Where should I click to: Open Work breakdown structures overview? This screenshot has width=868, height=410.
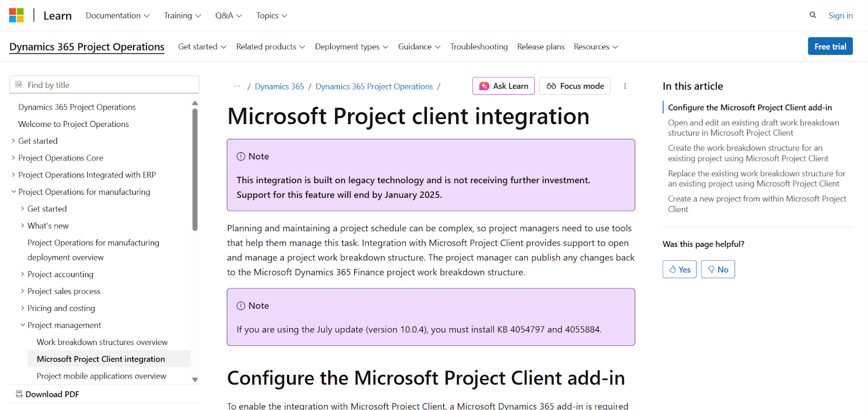coord(102,342)
